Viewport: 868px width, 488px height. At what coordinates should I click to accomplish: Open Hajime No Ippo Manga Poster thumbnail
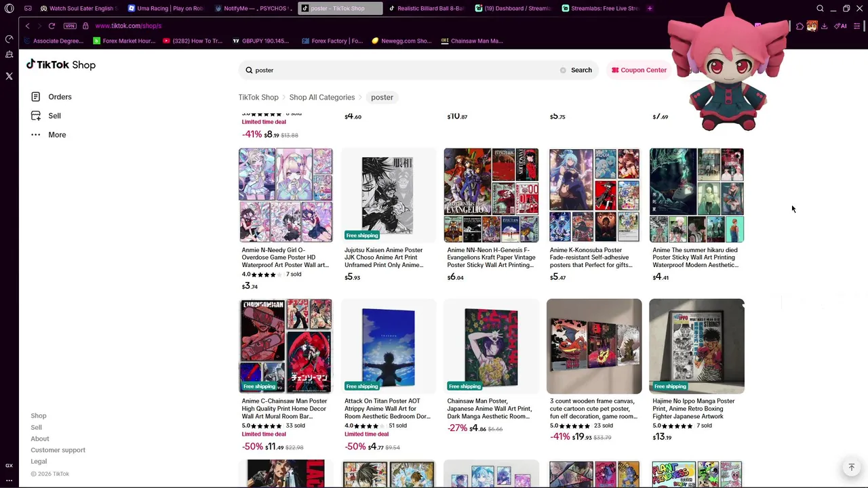pos(696,346)
